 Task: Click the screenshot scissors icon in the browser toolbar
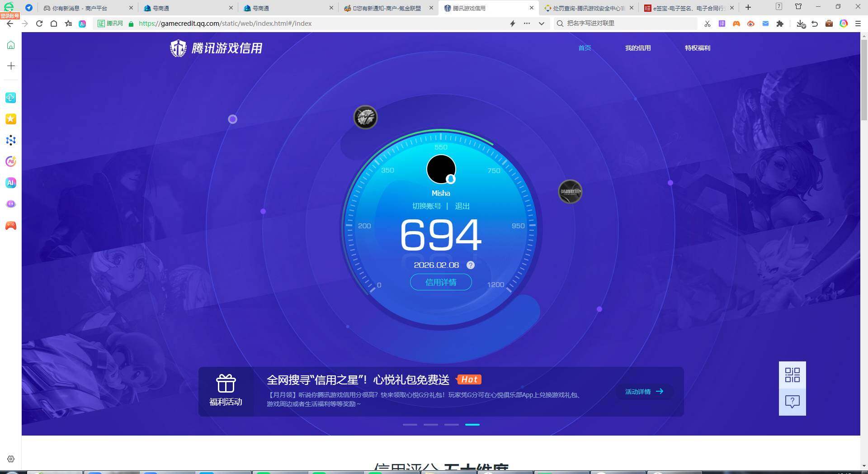tap(708, 24)
